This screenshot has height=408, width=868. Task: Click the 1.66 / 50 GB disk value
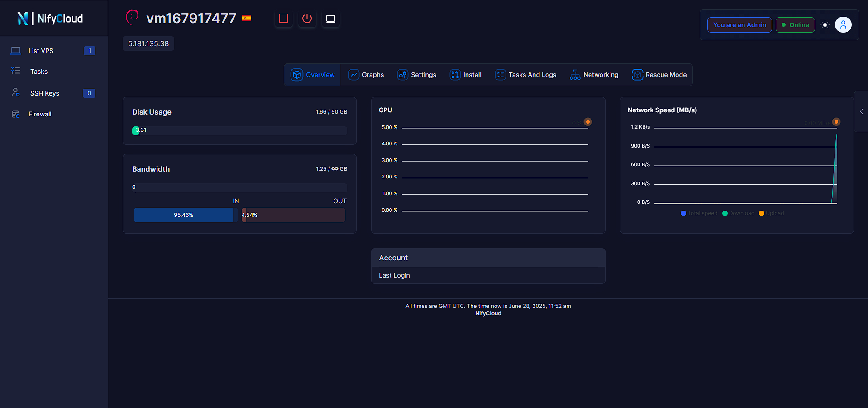tap(331, 112)
